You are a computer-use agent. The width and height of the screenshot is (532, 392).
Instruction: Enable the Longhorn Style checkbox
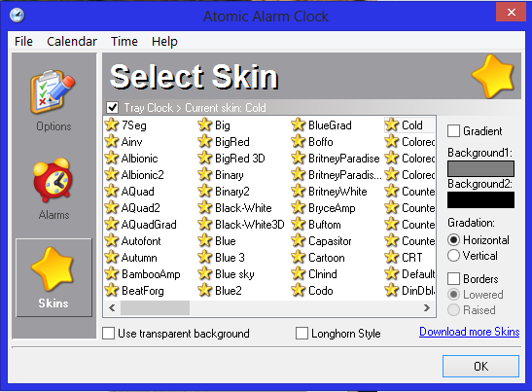[x=301, y=334]
